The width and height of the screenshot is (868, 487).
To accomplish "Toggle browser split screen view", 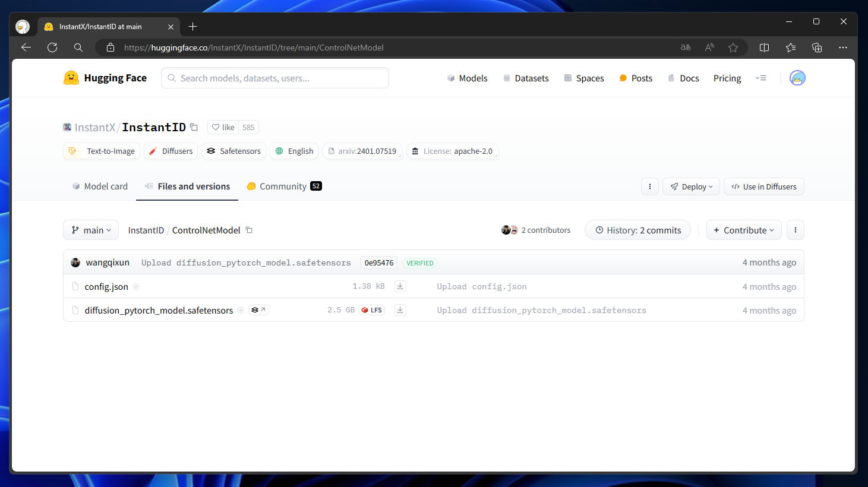I will pos(764,48).
